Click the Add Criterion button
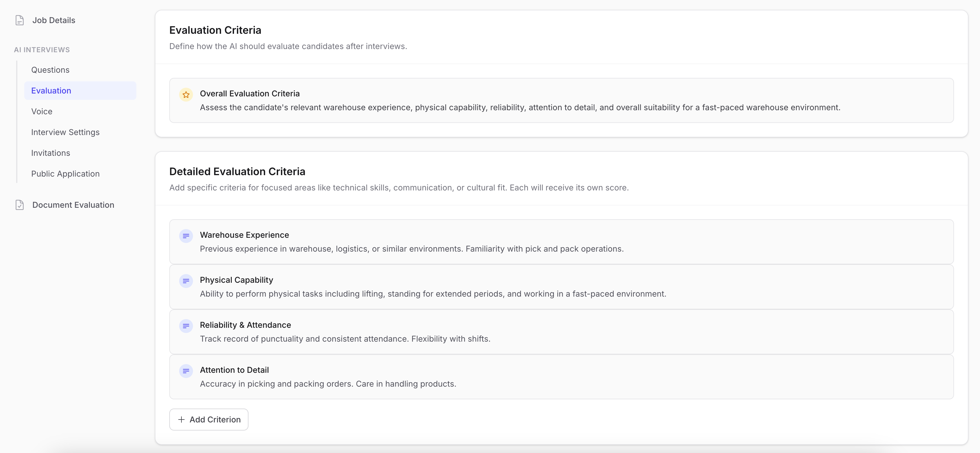This screenshot has width=980, height=453. 209,419
